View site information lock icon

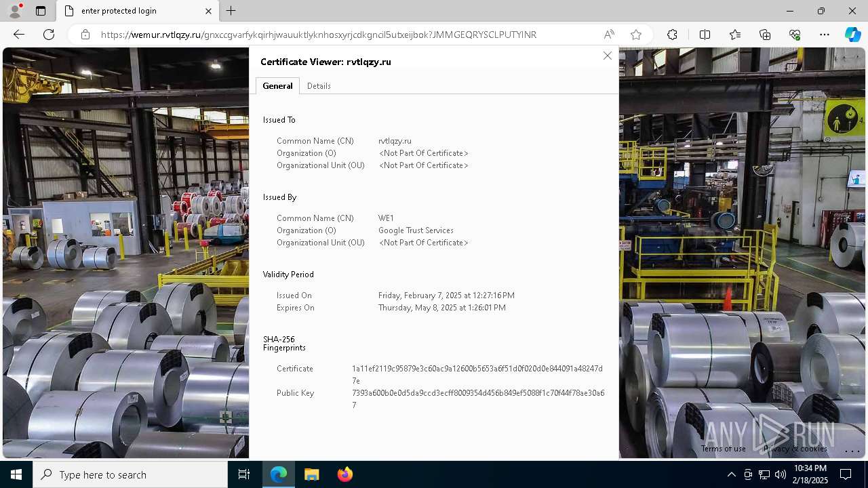point(85,35)
